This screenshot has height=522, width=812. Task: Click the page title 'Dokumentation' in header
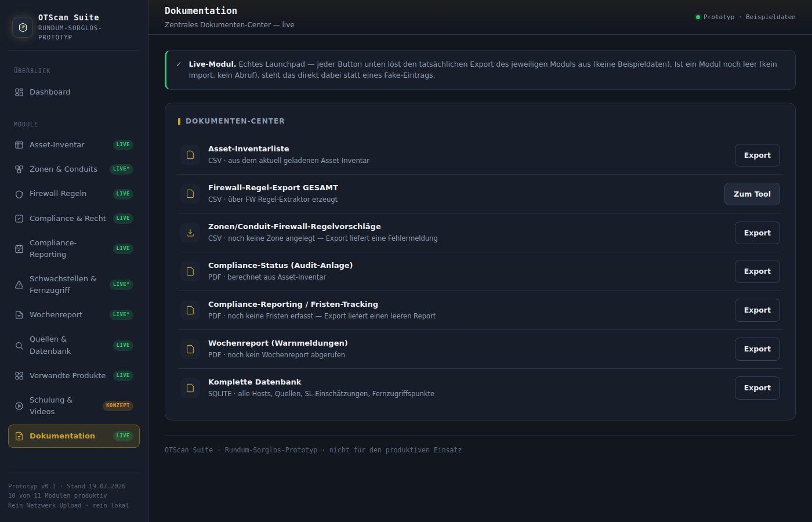tap(201, 10)
